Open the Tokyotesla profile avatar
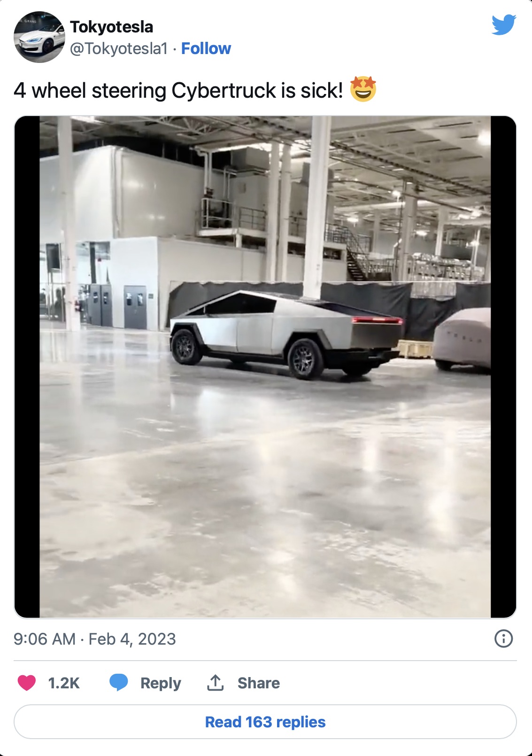The image size is (532, 756). tap(39, 37)
